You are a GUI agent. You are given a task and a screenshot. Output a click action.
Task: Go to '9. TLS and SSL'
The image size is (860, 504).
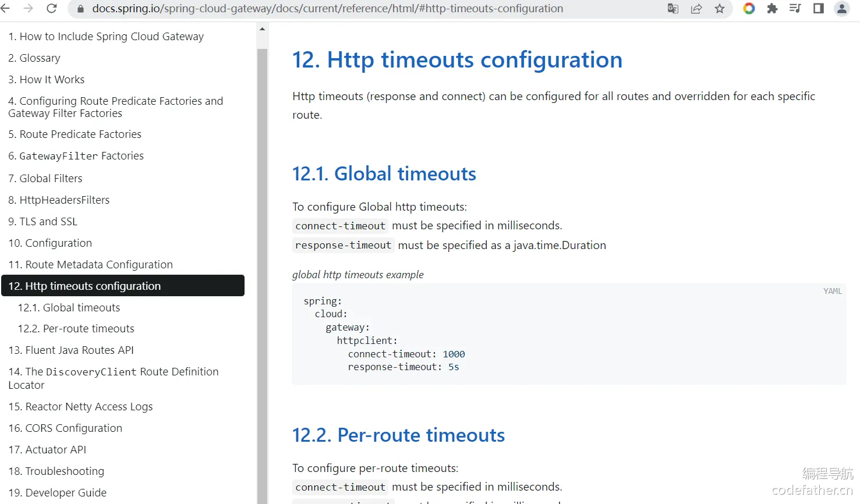click(x=43, y=222)
